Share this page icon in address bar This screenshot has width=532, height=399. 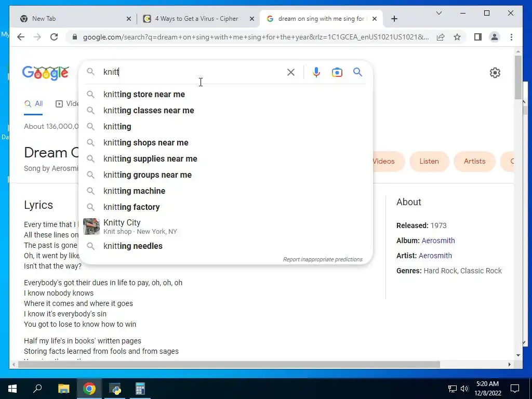[x=441, y=37]
